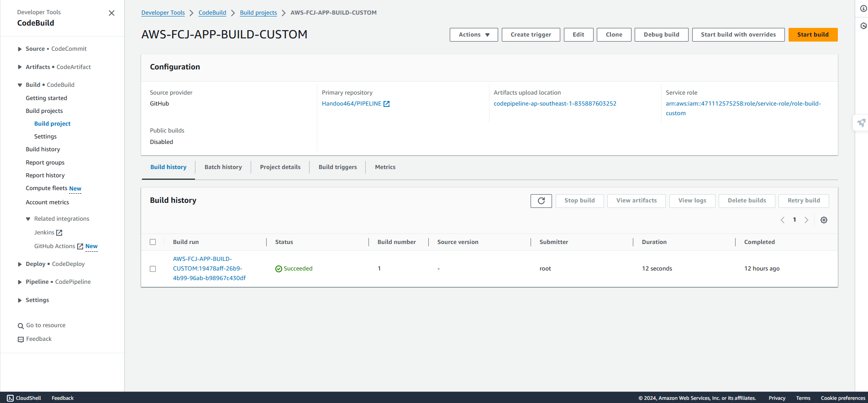Viewport: 868px width, 403px height.
Task: Open CloudShell from the bottom bar
Action: [x=24, y=398]
